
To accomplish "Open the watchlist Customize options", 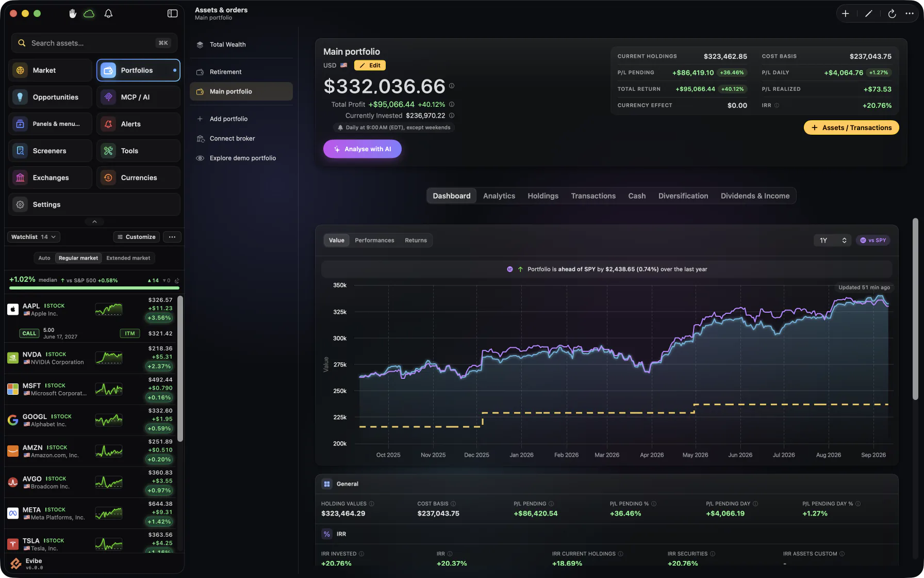I will pyautogui.click(x=137, y=237).
